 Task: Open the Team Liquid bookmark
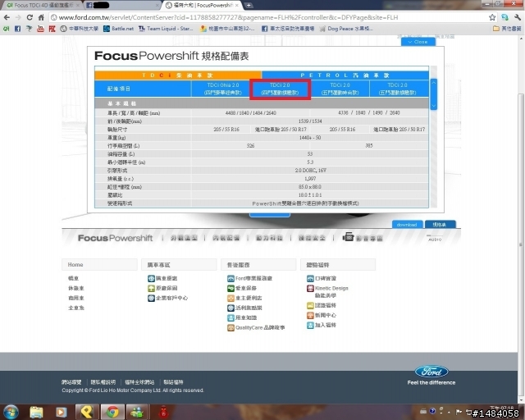click(x=166, y=29)
